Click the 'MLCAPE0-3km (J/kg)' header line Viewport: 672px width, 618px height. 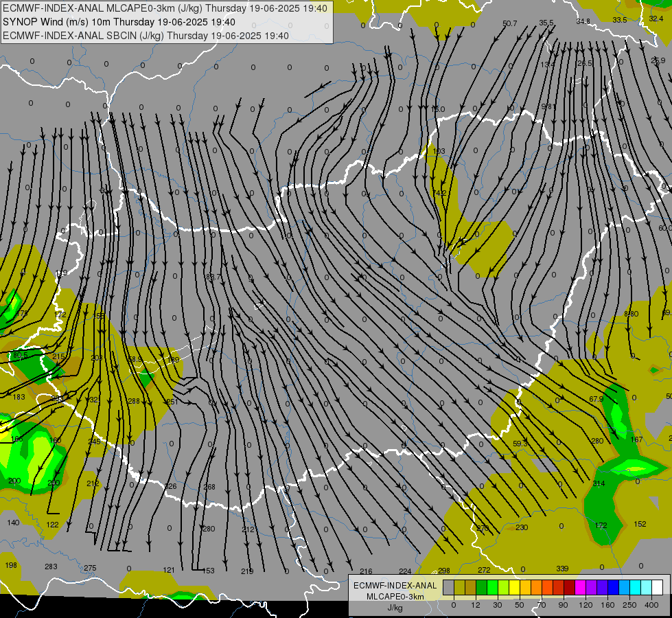pos(165,8)
